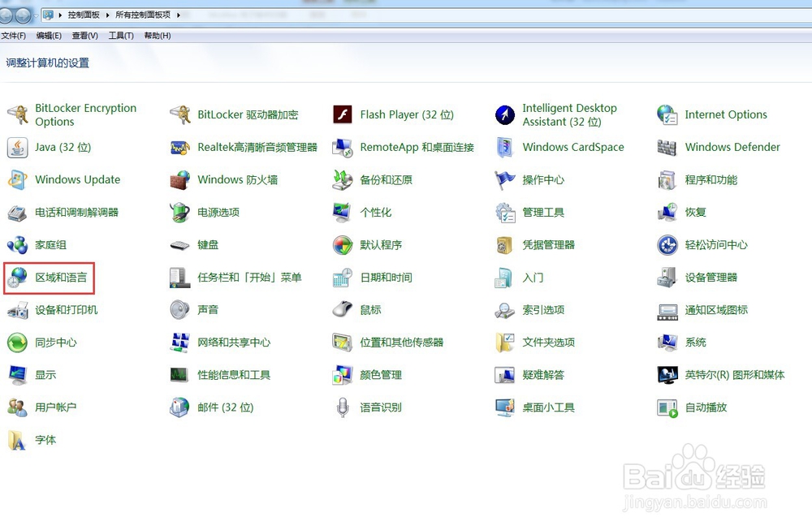This screenshot has height=530, width=812.
Task: Launch Intelligent Desktop Assistant icon
Action: 505,114
